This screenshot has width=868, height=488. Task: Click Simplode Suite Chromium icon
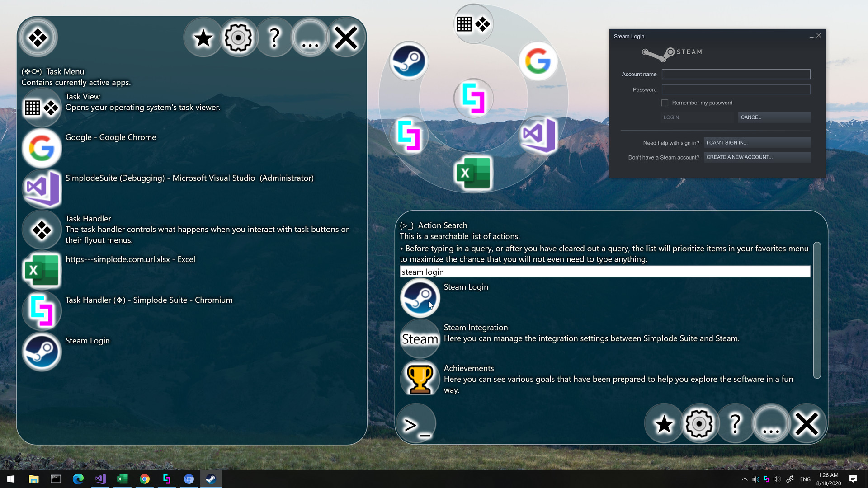pyautogui.click(x=41, y=311)
